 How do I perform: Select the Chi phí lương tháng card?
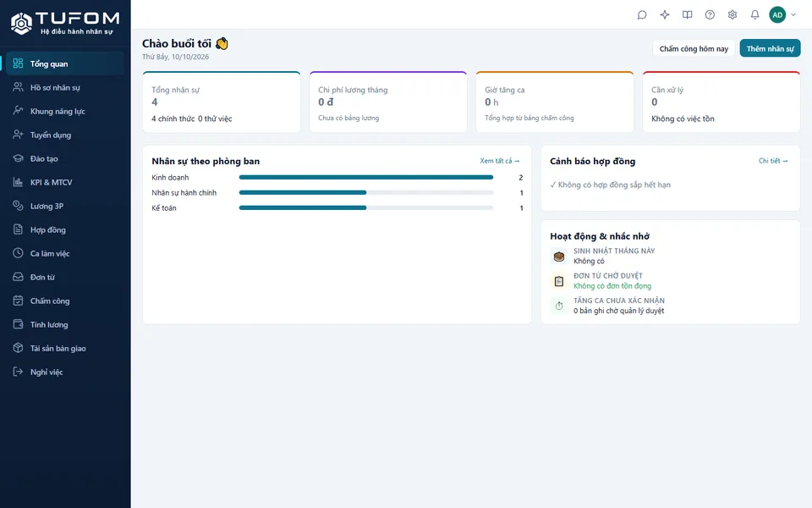coord(388,102)
